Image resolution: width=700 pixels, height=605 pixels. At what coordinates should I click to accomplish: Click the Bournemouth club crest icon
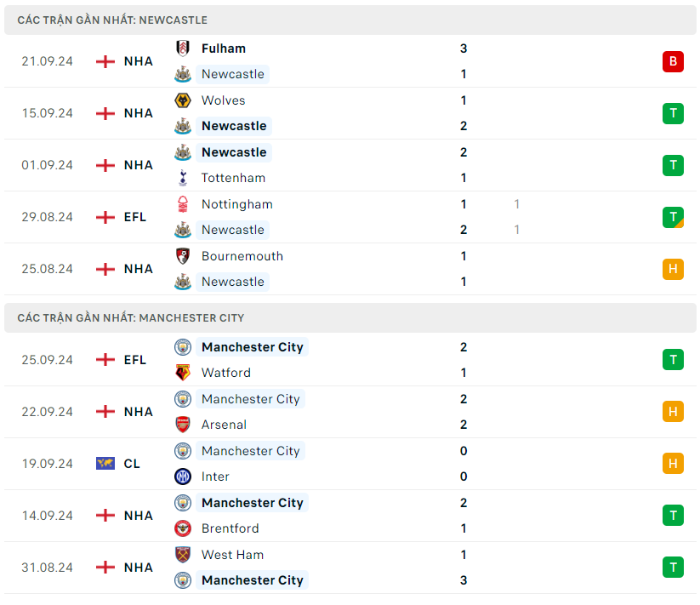pyautogui.click(x=182, y=256)
